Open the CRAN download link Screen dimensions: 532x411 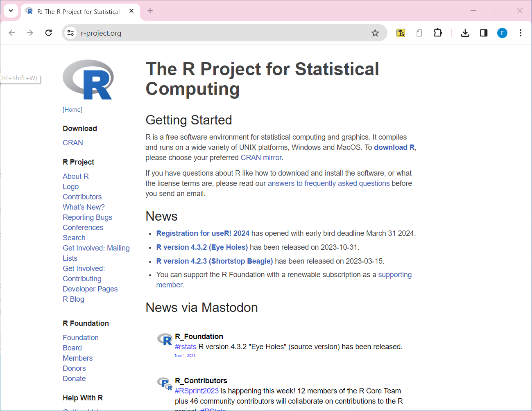73,143
